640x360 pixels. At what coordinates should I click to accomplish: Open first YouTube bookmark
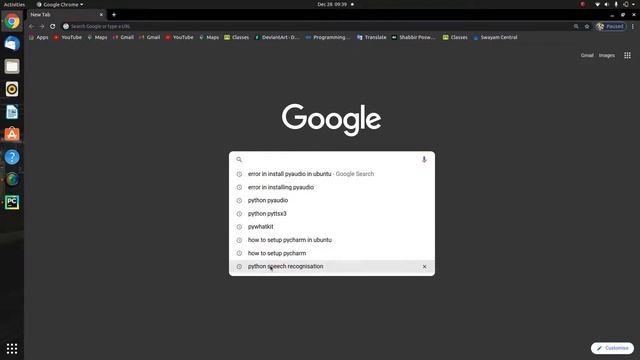(x=68, y=37)
